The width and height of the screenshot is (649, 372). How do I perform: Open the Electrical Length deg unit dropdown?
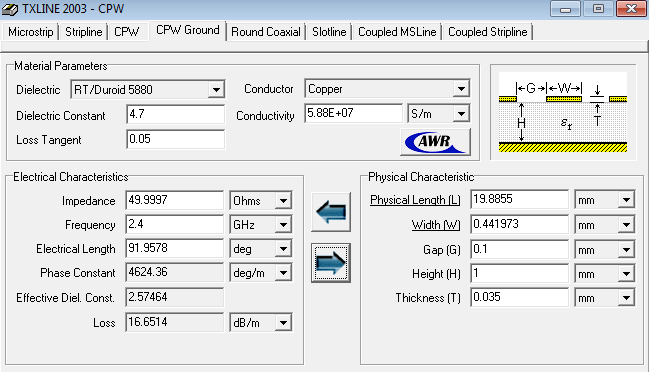pos(283,249)
